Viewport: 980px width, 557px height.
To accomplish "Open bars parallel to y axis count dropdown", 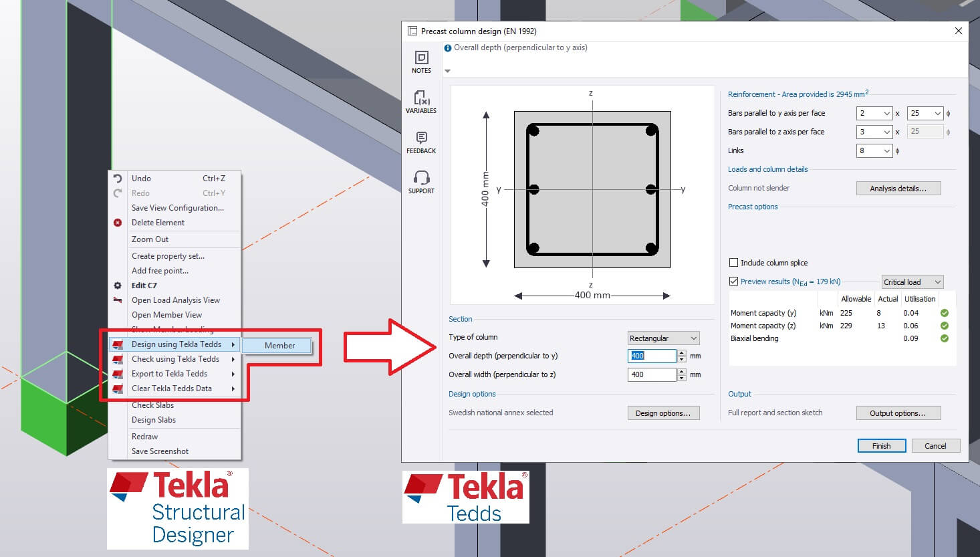I will pyautogui.click(x=874, y=113).
